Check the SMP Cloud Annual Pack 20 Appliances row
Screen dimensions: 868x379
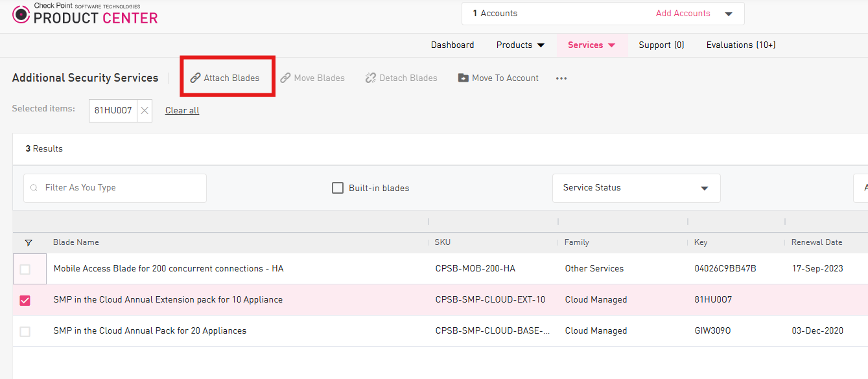point(25,331)
